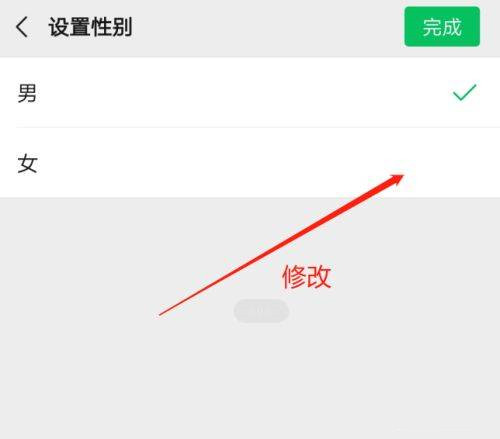This screenshot has height=439, width=500.
Task: Click the 设置 part of the title
Action: 69,27
